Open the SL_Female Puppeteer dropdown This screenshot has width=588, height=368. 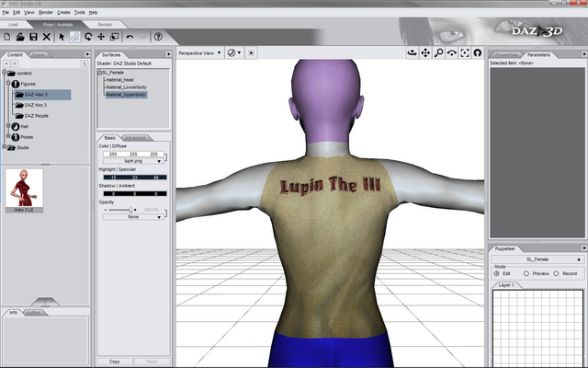(x=537, y=259)
